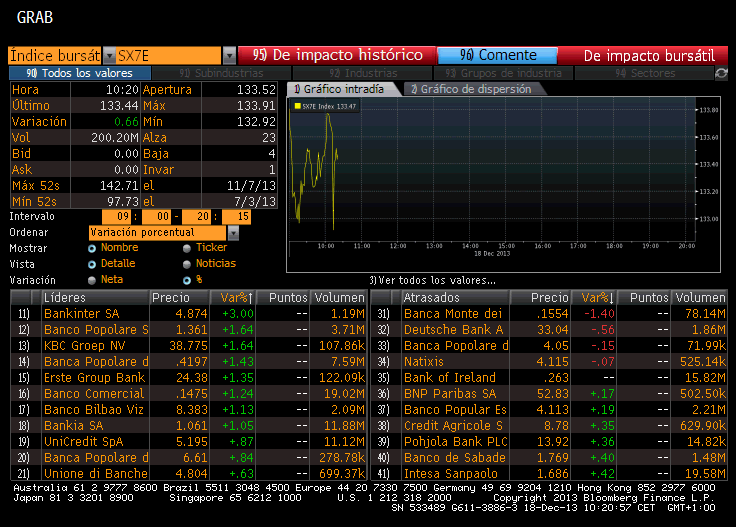Open Intesa Sanpaolo row
This screenshot has height=527, width=736.
pyautogui.click(x=549, y=473)
